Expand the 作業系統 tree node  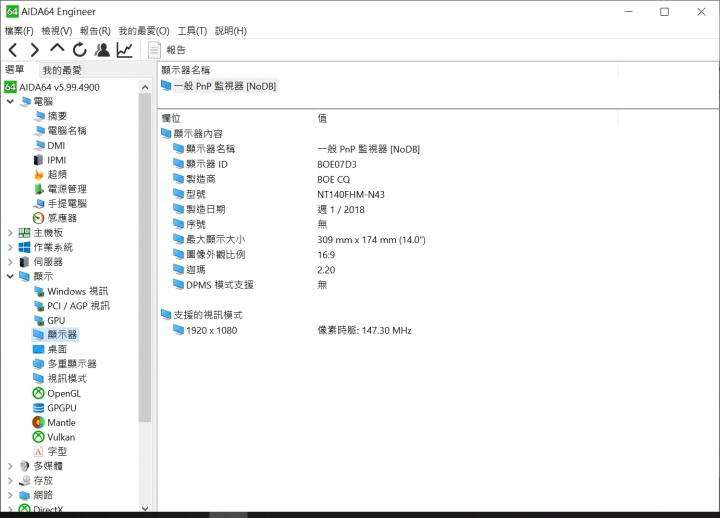10,248
